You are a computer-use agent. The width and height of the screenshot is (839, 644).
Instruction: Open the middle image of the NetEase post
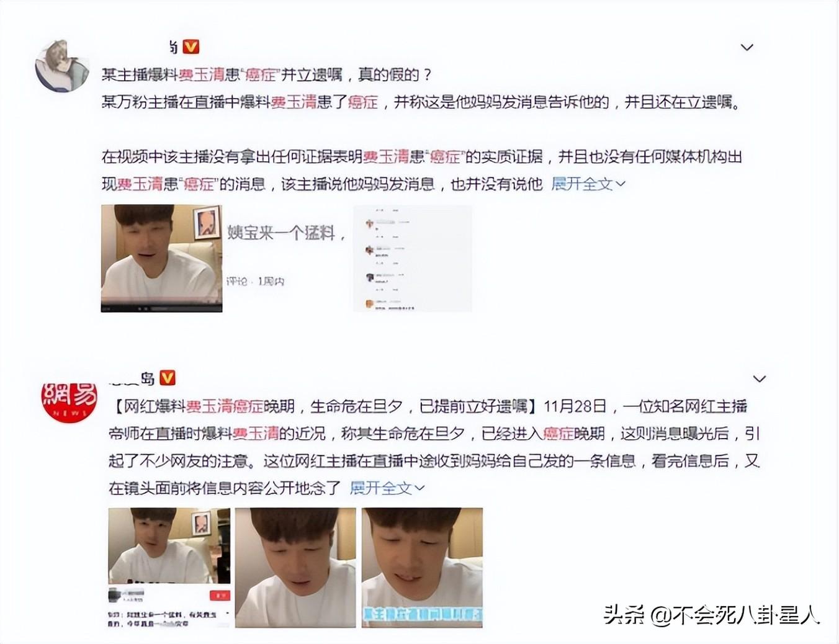click(x=295, y=568)
